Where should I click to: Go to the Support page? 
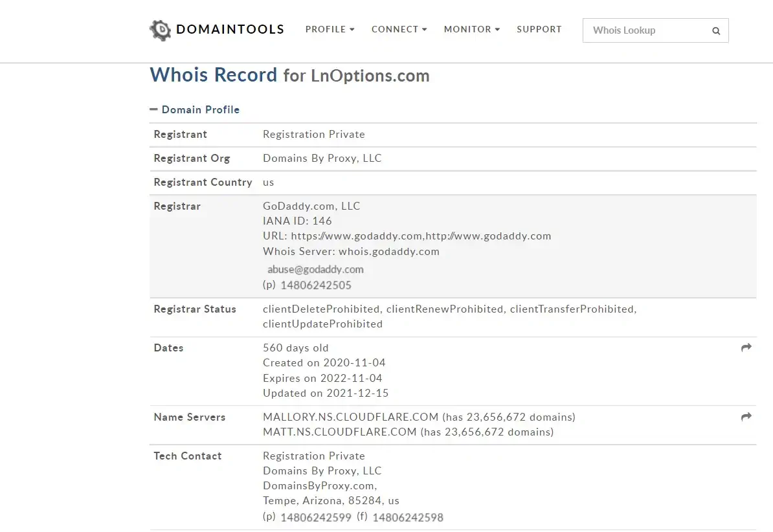click(539, 30)
